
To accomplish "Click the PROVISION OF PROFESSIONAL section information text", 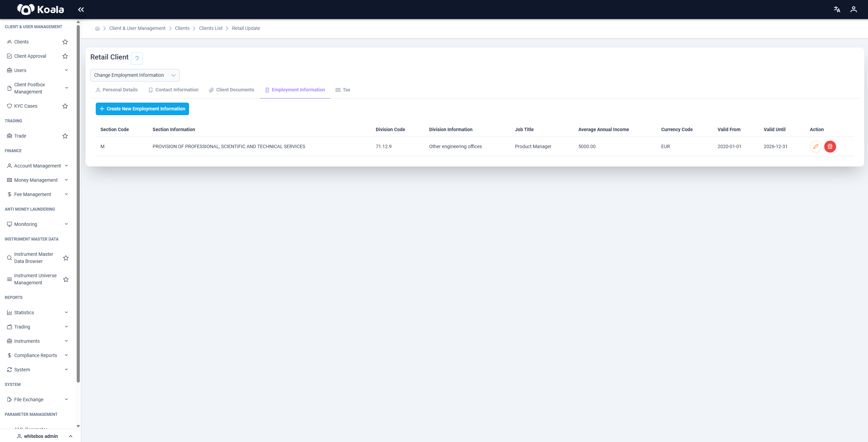I will coord(229,146).
